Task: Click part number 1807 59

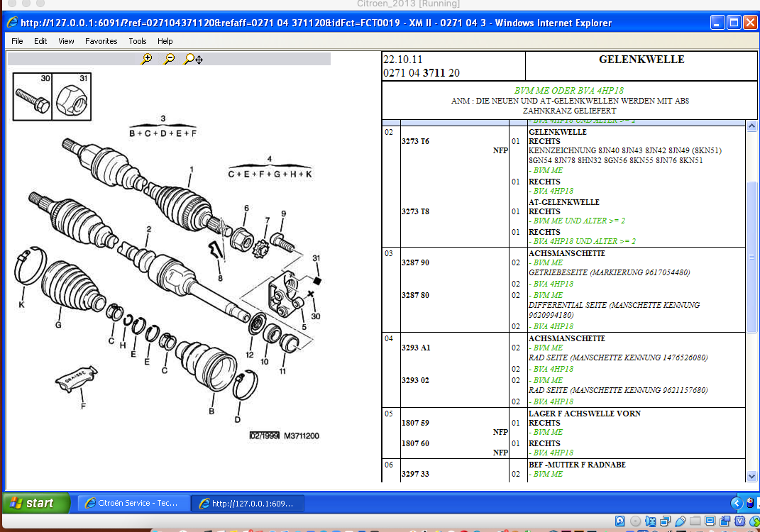Action: tap(415, 423)
